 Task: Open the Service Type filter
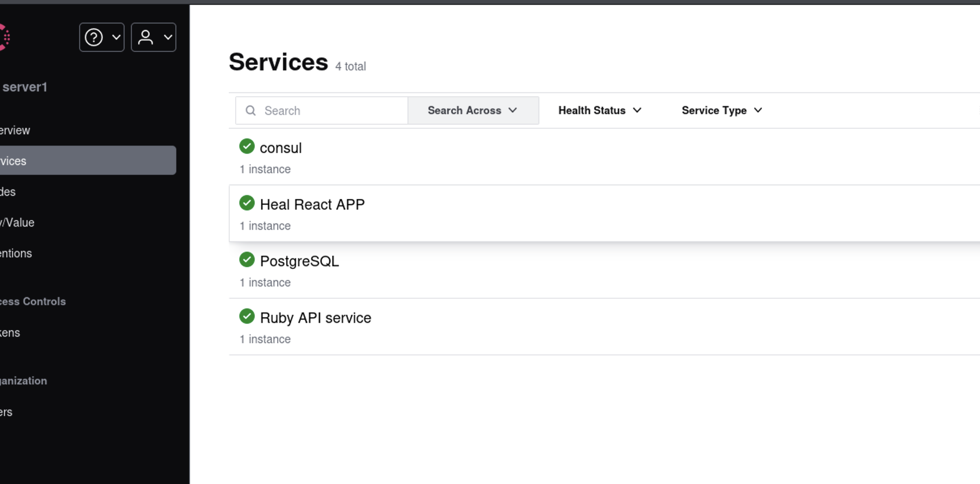pos(722,110)
